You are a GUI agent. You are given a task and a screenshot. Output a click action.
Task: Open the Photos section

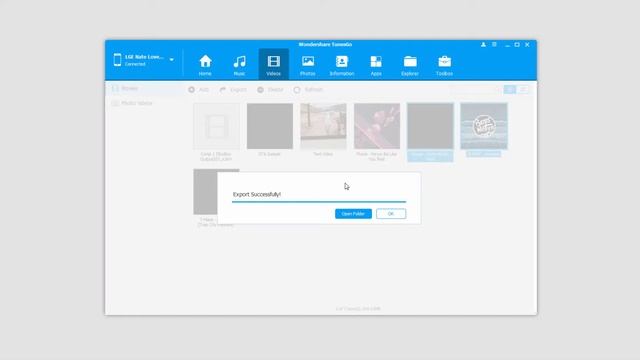[308, 65]
